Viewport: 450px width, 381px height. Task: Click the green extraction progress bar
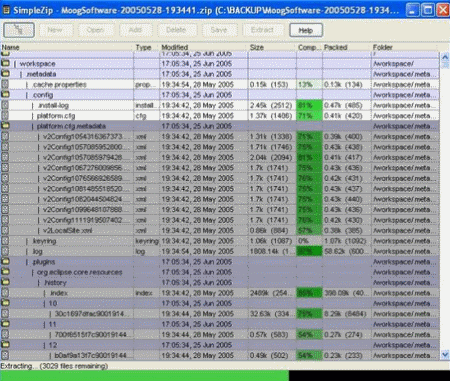point(145,376)
